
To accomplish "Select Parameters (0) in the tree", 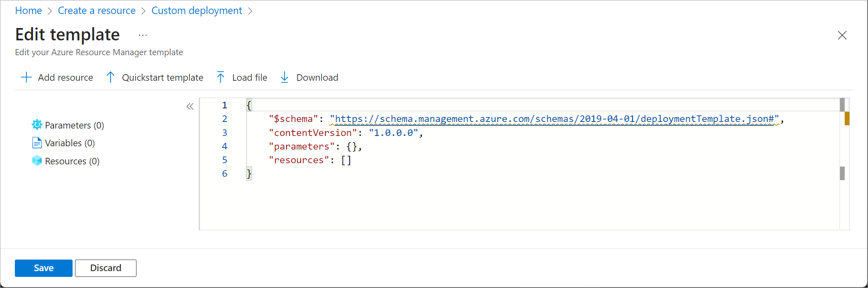I will point(74,125).
